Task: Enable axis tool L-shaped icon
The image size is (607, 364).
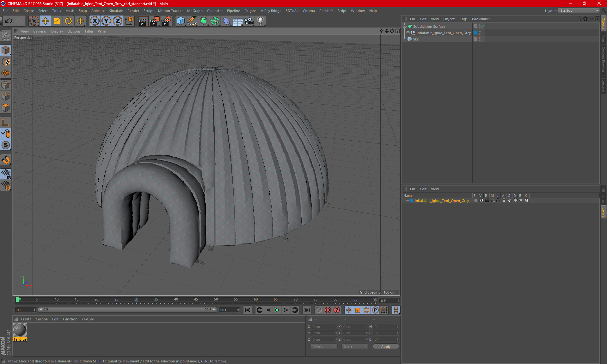Action: coord(6,122)
